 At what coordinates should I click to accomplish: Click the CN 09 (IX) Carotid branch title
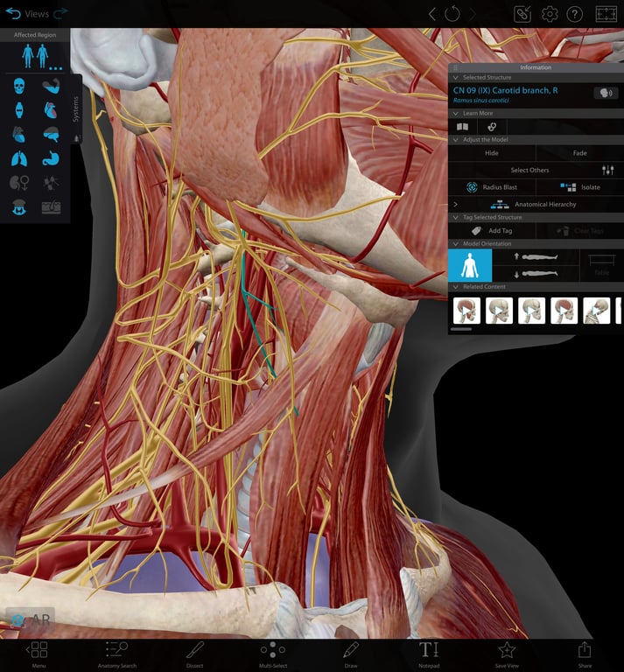click(x=505, y=90)
